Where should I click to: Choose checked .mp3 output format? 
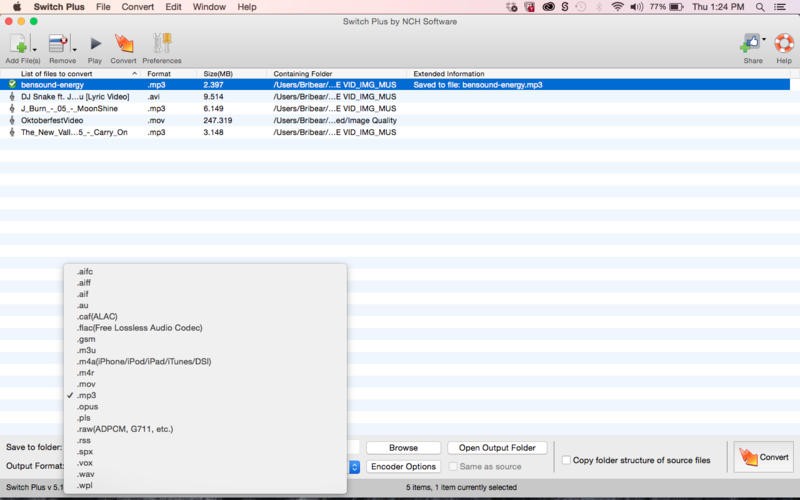[205, 395]
